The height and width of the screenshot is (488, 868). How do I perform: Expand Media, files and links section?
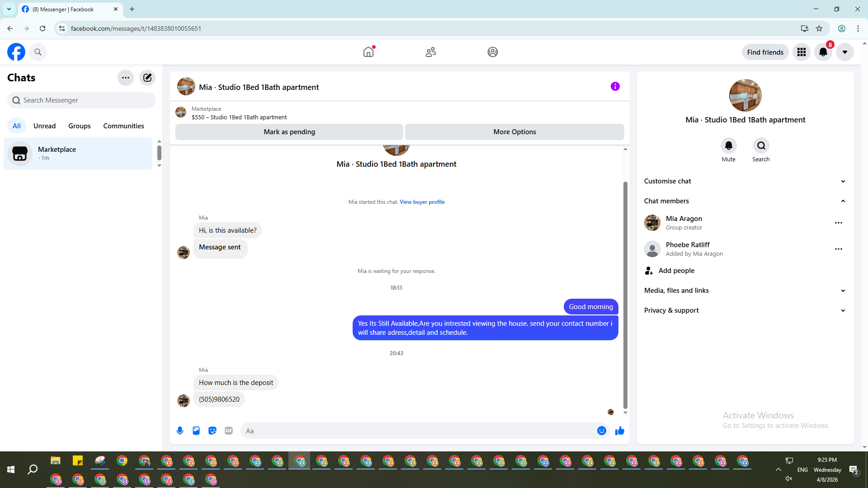point(745,291)
